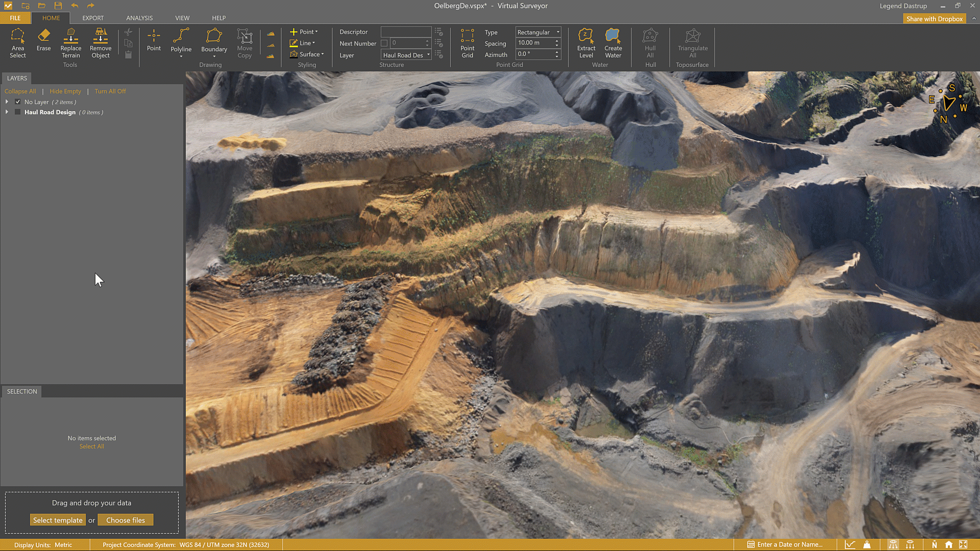Open the point grid Type dropdown

coord(538,32)
